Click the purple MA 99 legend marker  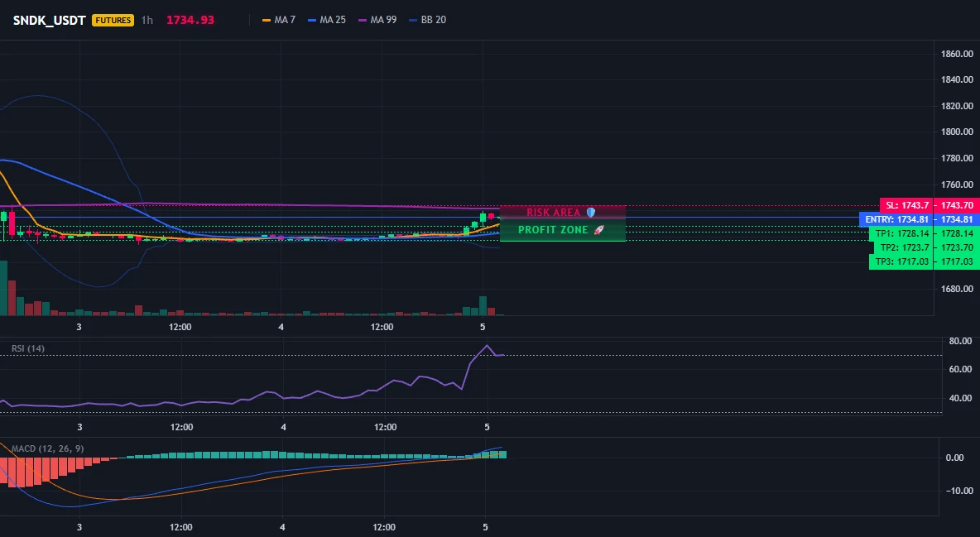(363, 20)
